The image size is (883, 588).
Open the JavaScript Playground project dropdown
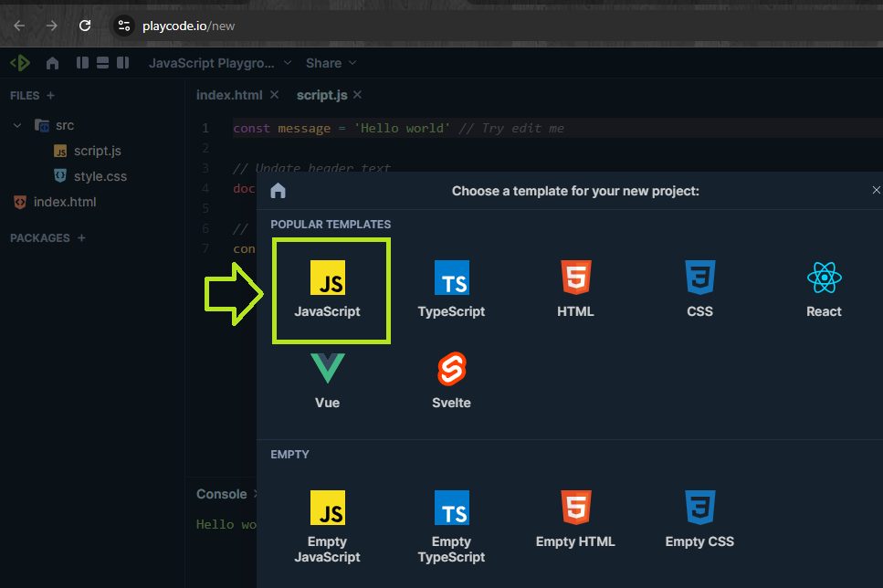(220, 63)
